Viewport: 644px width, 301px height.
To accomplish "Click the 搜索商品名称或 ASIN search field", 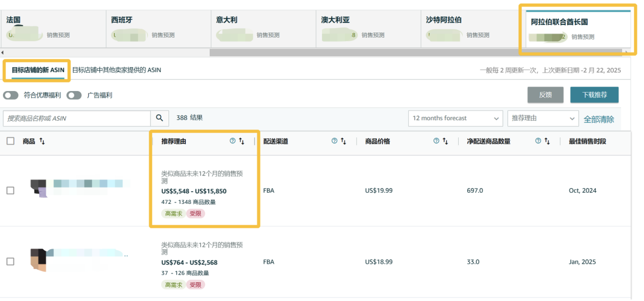I will point(77,118).
